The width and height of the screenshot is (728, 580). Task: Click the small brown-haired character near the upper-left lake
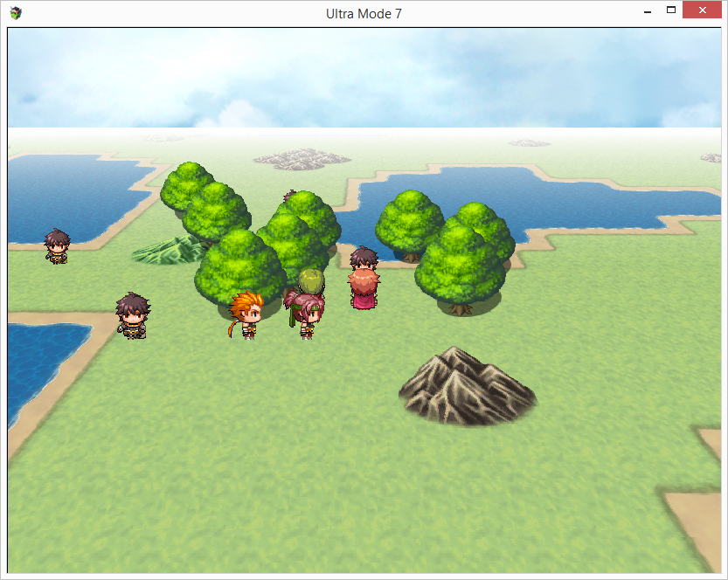coord(57,246)
